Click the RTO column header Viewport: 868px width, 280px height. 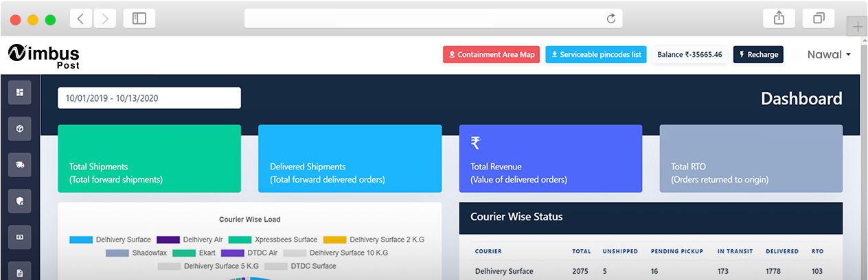pyautogui.click(x=817, y=252)
